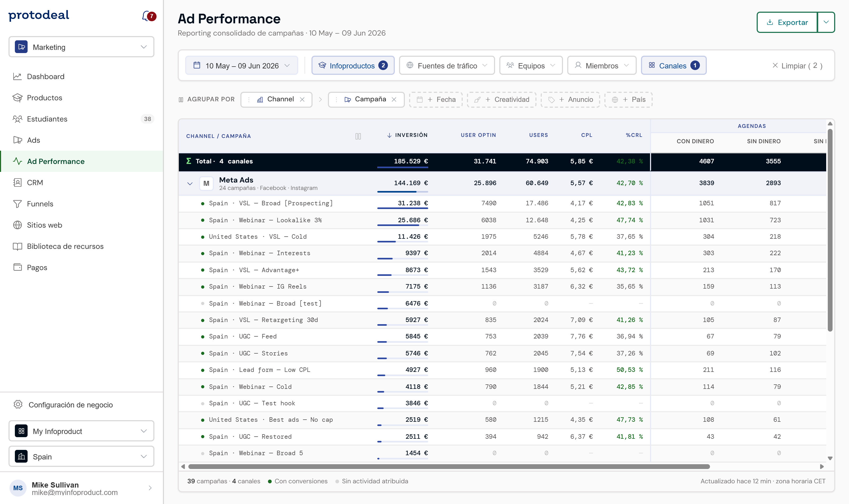The image size is (849, 504).
Task: Open the date range picker 10 May – 09 Jun
Action: 242,66
